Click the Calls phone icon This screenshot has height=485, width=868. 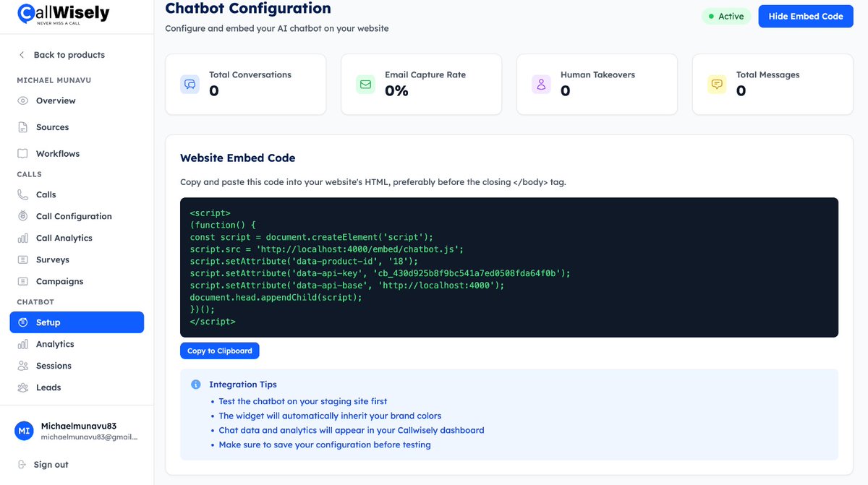(x=22, y=194)
